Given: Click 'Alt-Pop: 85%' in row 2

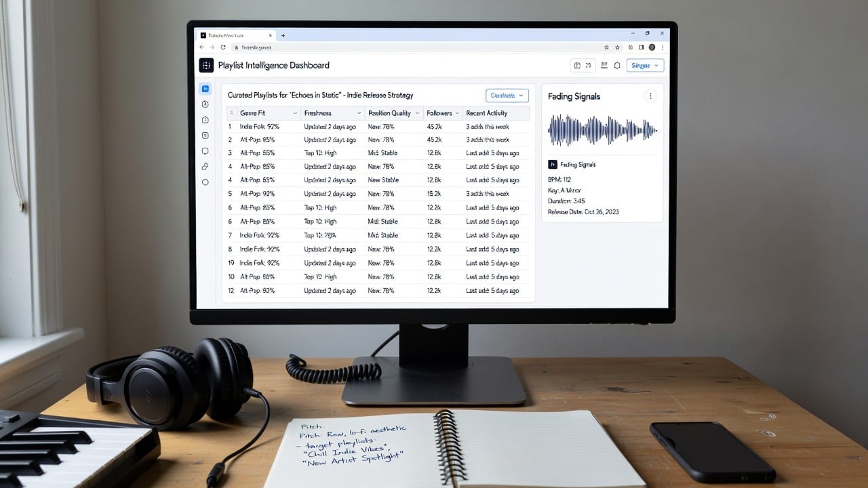Looking at the screenshot, I should click(258, 140).
